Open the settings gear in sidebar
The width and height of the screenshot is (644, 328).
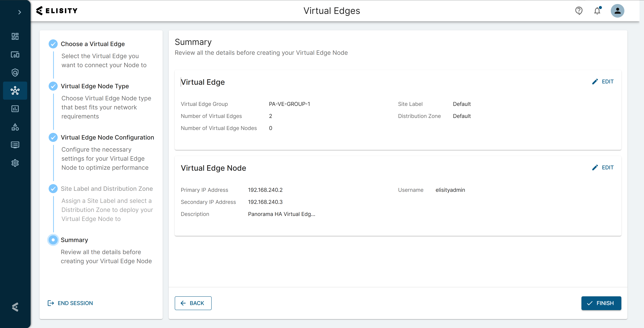tap(15, 163)
